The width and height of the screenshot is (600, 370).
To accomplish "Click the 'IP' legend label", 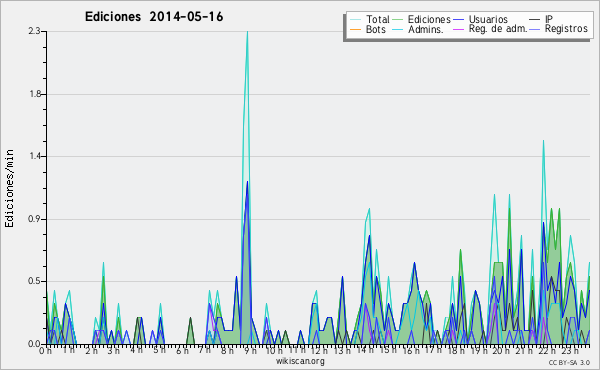I will tap(549, 19).
